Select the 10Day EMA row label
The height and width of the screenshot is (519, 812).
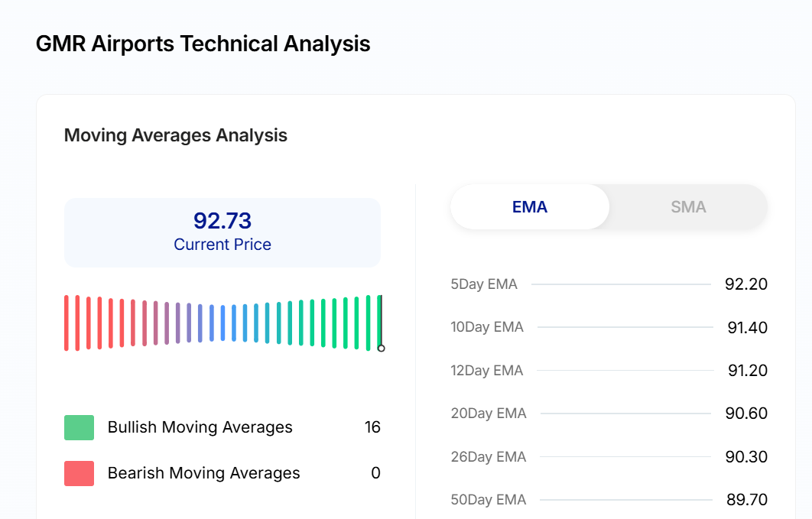point(487,327)
